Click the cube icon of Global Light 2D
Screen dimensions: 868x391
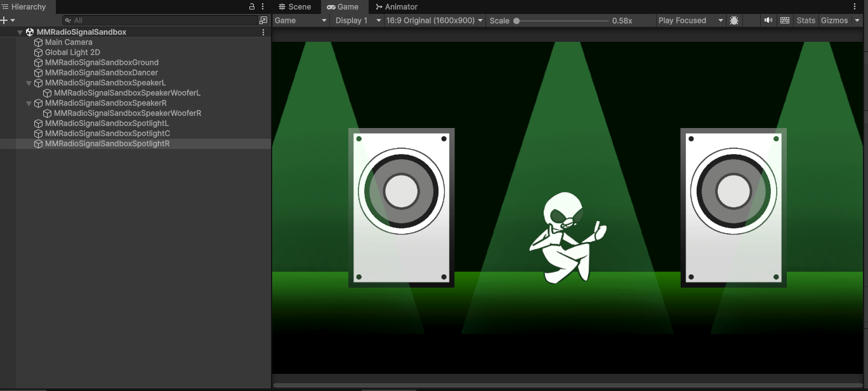[38, 53]
